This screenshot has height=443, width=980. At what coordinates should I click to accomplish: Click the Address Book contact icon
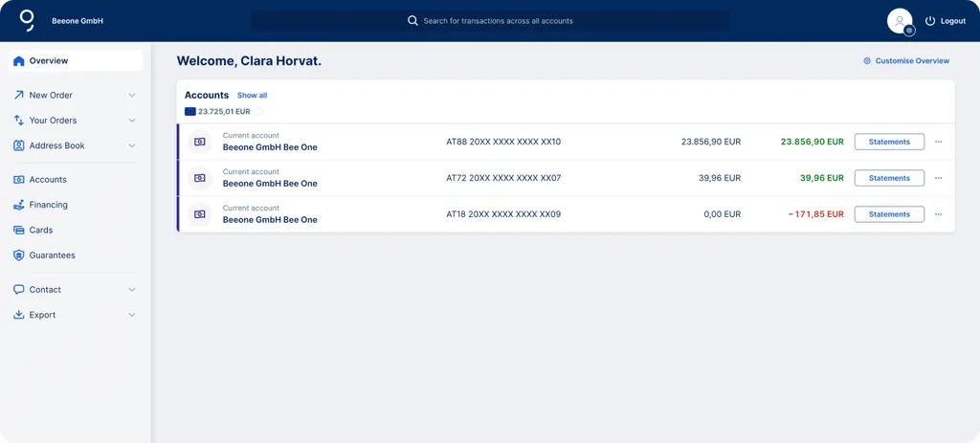pos(19,145)
